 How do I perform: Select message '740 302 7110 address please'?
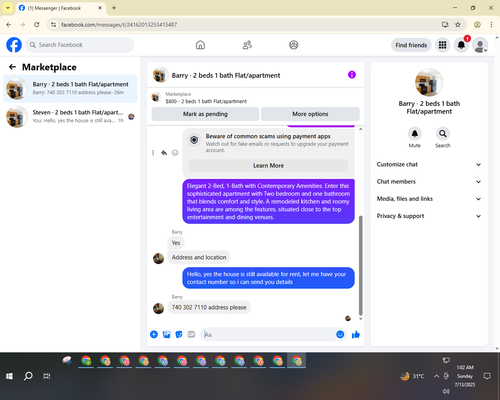209,307
